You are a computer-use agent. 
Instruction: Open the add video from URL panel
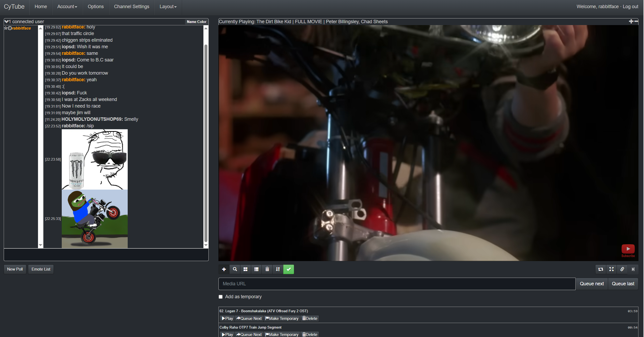pos(224,269)
